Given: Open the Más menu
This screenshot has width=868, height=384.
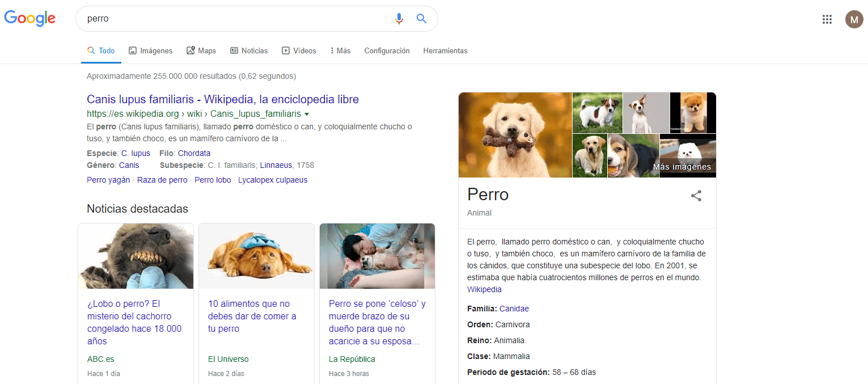Looking at the screenshot, I should [340, 50].
